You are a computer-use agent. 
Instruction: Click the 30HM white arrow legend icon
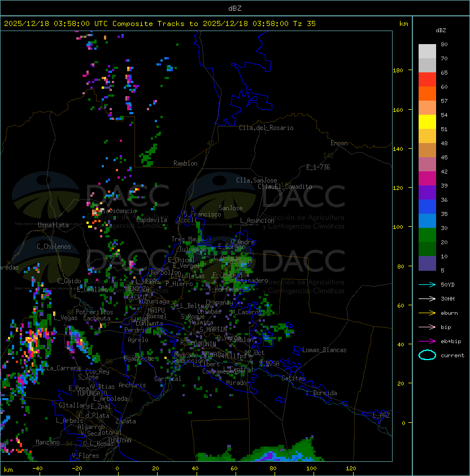(x=427, y=299)
